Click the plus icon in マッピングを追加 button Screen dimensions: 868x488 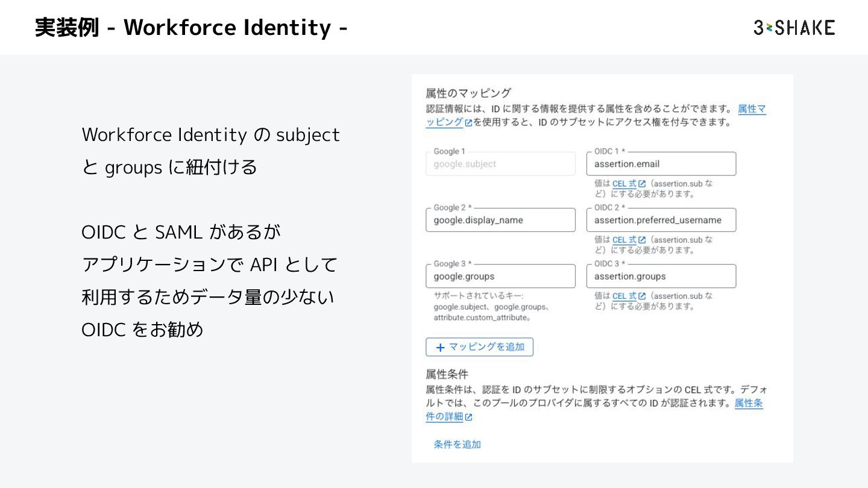click(x=440, y=348)
